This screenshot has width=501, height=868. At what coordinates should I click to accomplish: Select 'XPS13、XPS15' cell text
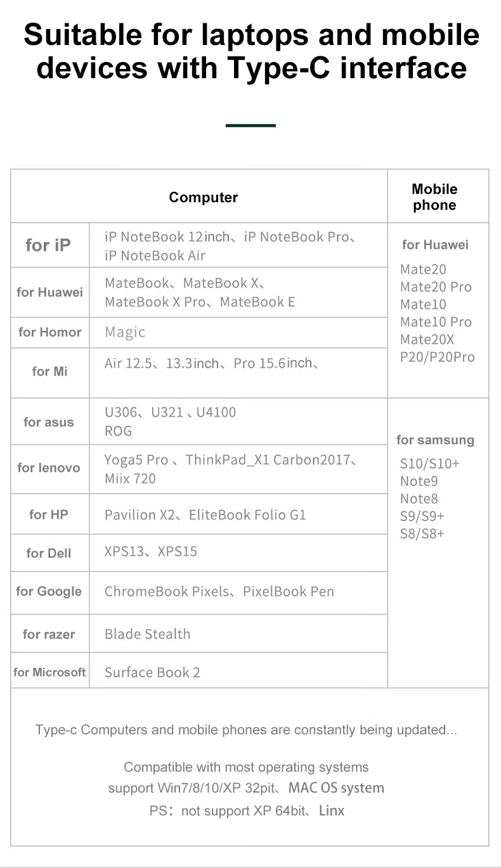(151, 551)
